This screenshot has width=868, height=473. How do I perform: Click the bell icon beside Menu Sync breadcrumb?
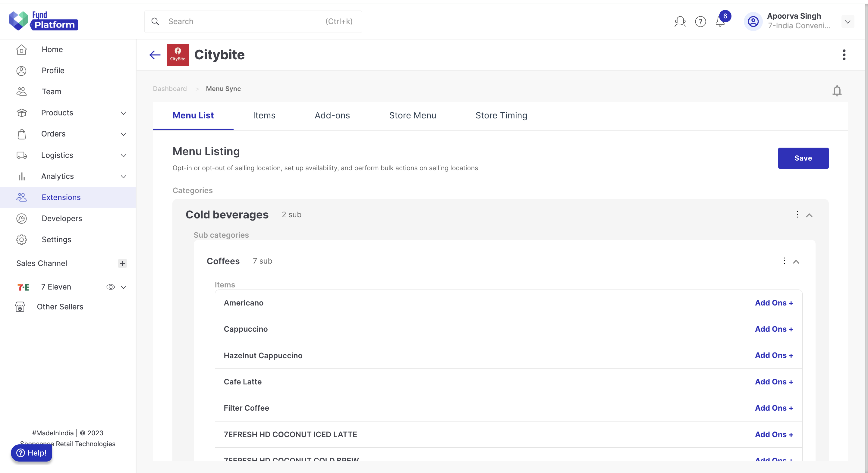[837, 91]
